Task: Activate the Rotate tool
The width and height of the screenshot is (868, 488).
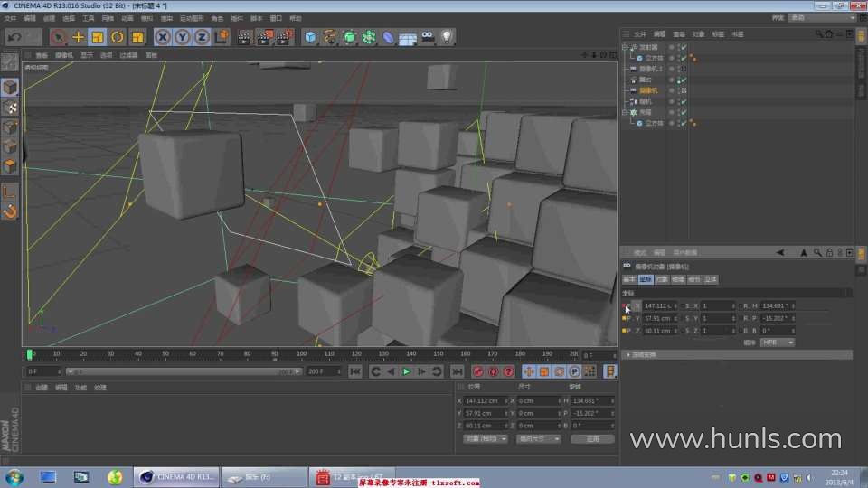Action: point(118,37)
